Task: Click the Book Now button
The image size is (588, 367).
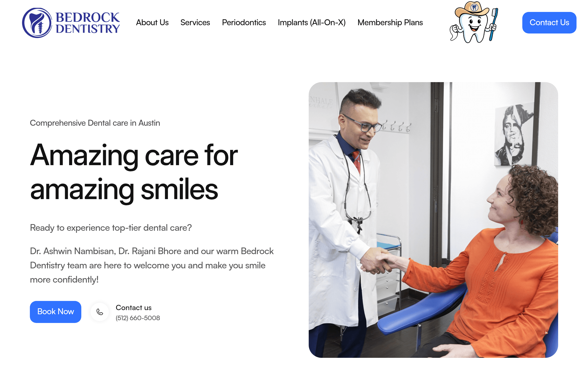Action: pos(55,312)
